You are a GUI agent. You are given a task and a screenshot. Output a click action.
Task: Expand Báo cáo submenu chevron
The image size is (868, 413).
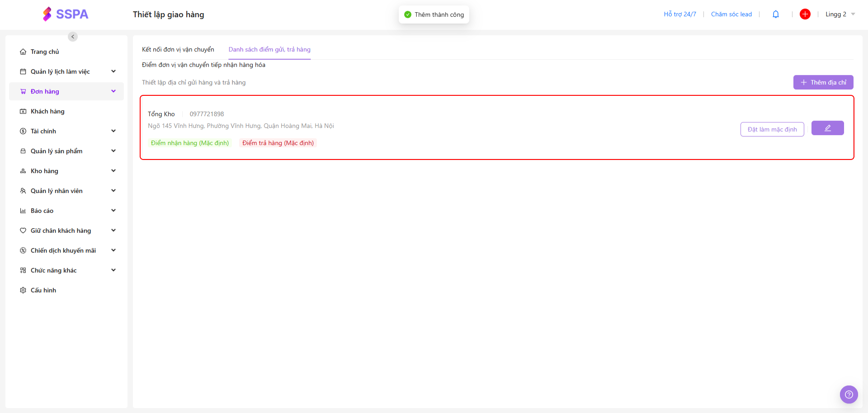(x=113, y=211)
